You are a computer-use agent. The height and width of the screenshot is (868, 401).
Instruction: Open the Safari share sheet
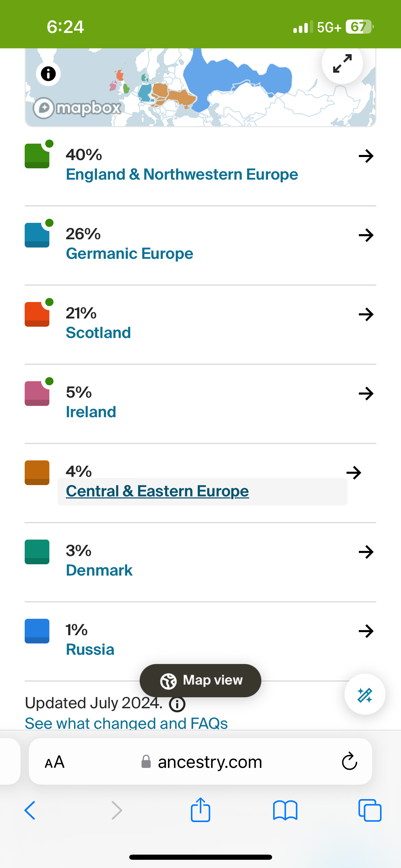click(200, 810)
